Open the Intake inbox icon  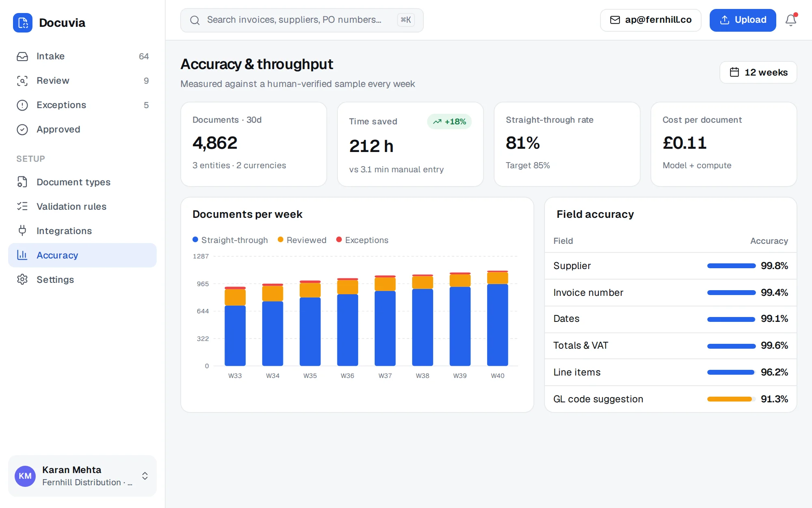[x=22, y=56]
